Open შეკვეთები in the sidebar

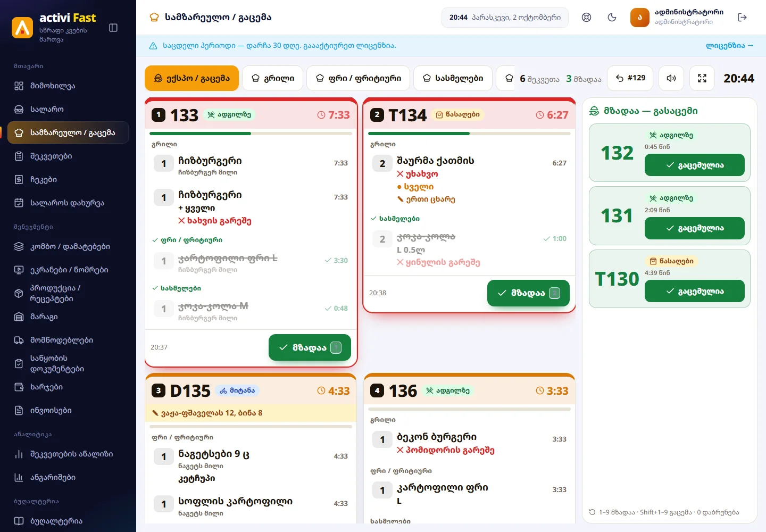point(68,156)
